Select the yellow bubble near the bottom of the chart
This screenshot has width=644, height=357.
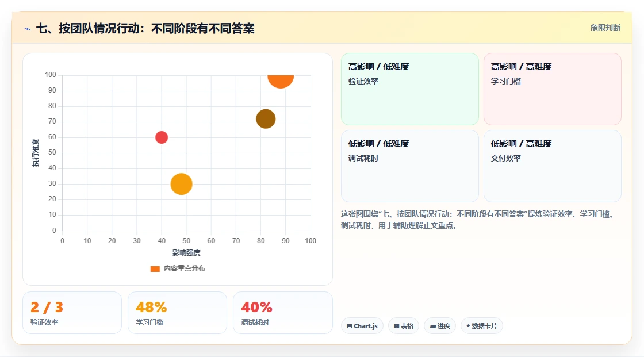pyautogui.click(x=182, y=184)
